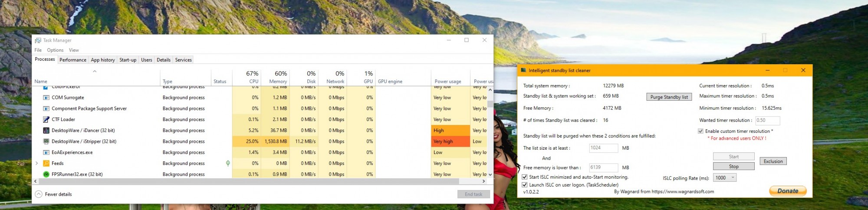The image size is (868, 210).
Task: Sort processes by the Disk column header
Action: 304,77
